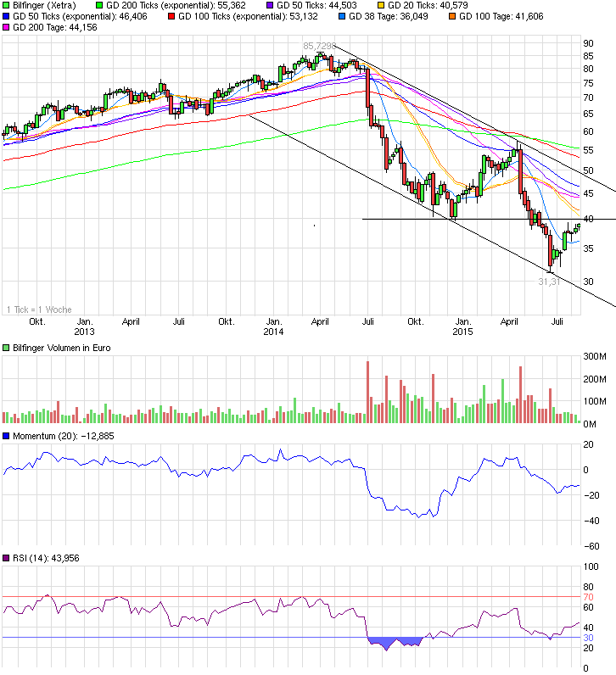Select 'GD 50 Ticks (exponential): 46,406' label
The width and height of the screenshot is (616, 675).
pyautogui.click(x=80, y=16)
